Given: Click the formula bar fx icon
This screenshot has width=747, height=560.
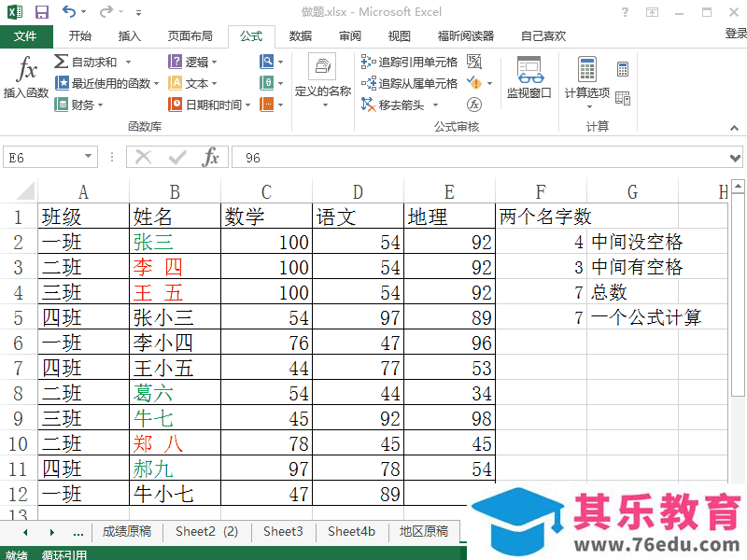Looking at the screenshot, I should tap(211, 157).
